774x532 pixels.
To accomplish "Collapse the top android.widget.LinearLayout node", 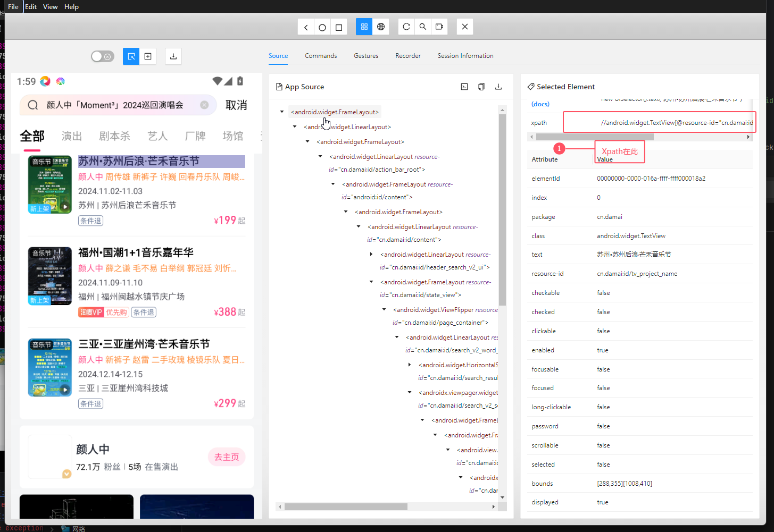I will [x=295, y=126].
